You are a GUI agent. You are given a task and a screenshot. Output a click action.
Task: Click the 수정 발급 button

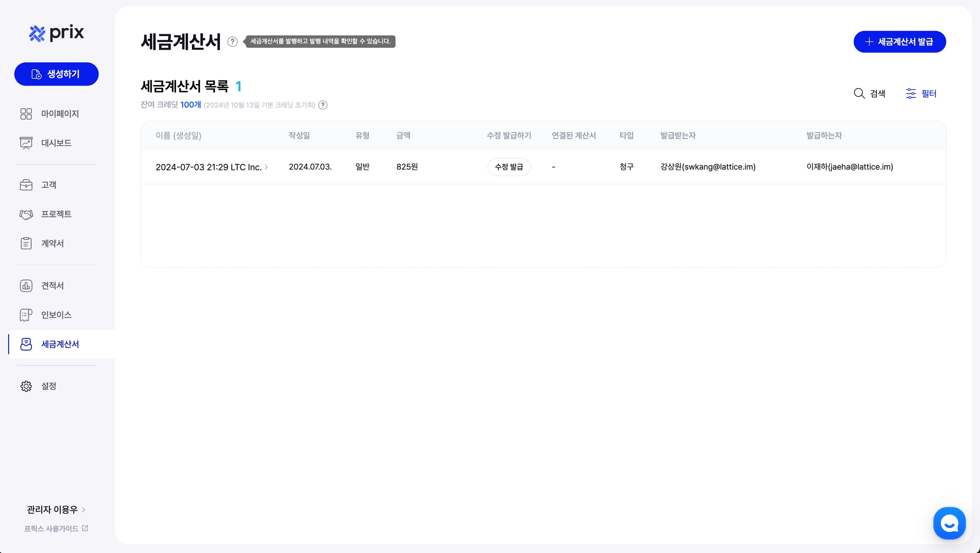[509, 167]
